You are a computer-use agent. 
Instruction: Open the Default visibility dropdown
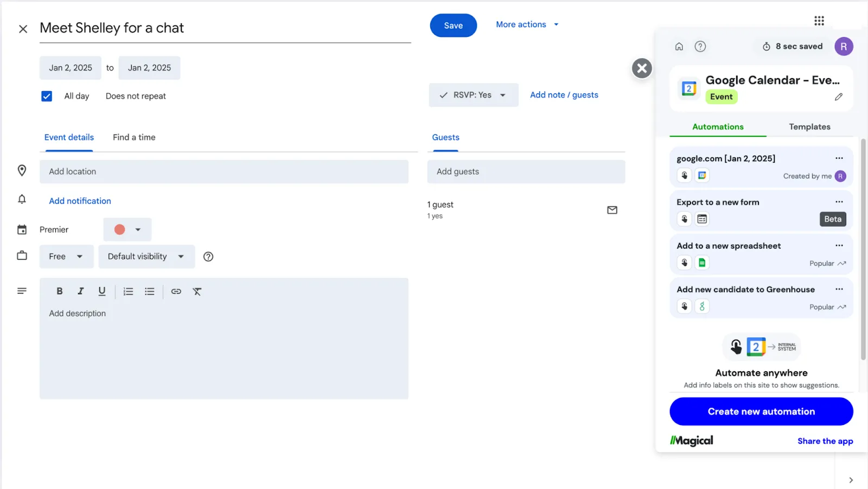tap(146, 257)
